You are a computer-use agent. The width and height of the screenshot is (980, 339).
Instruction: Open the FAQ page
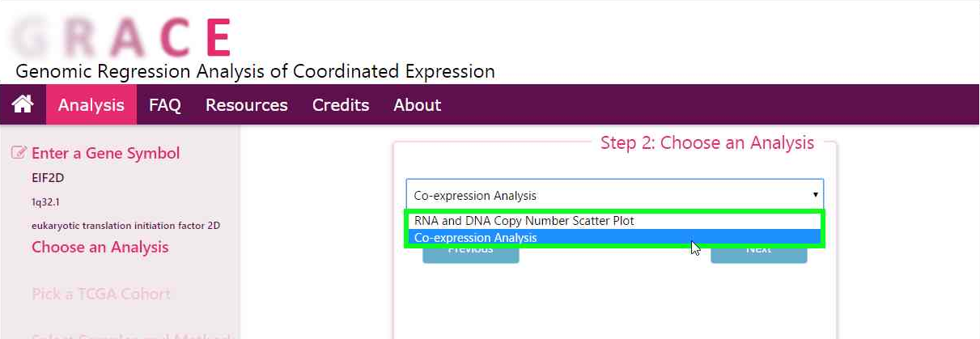164,105
